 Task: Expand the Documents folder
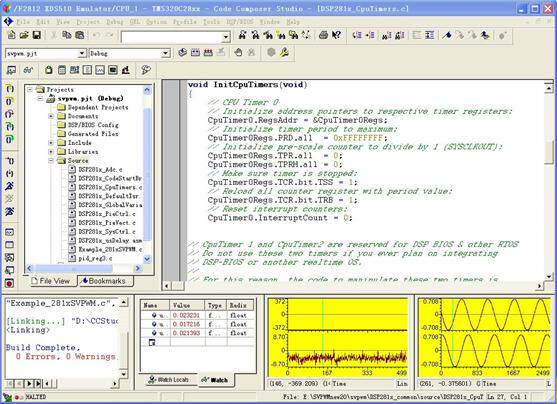pyautogui.click(x=51, y=116)
